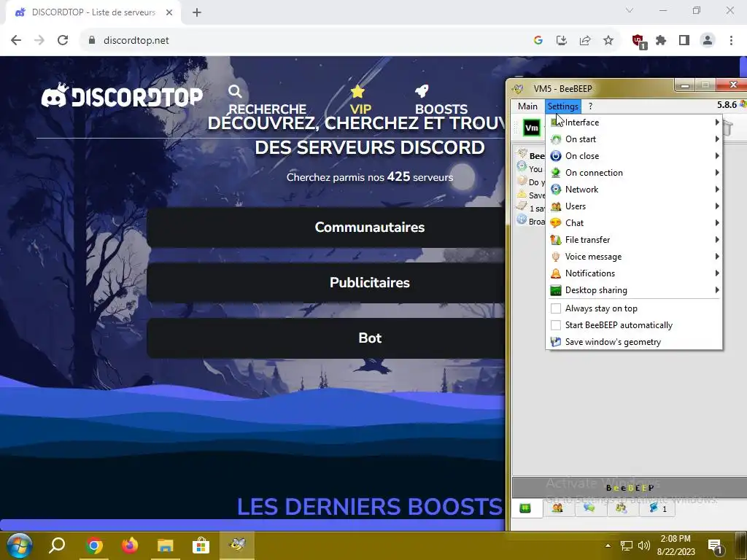Open the Extensions puzzle icon
This screenshot has height=560, width=747.
(661, 40)
